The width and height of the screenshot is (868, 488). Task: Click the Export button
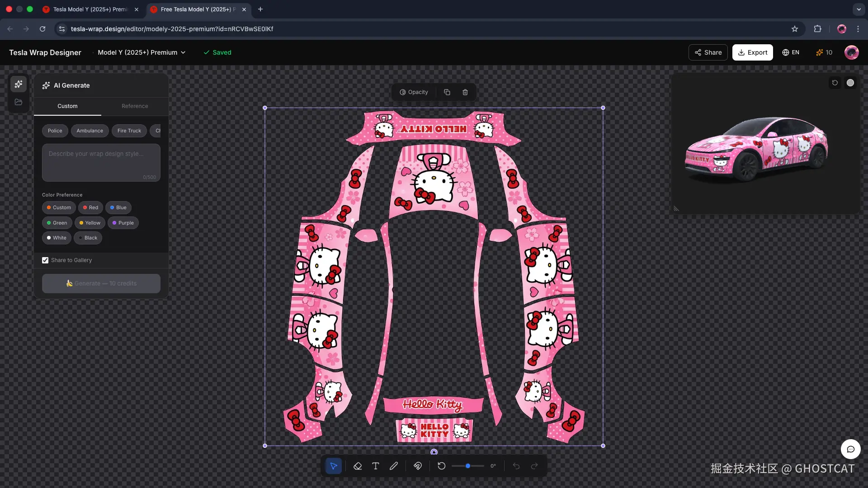pos(753,52)
